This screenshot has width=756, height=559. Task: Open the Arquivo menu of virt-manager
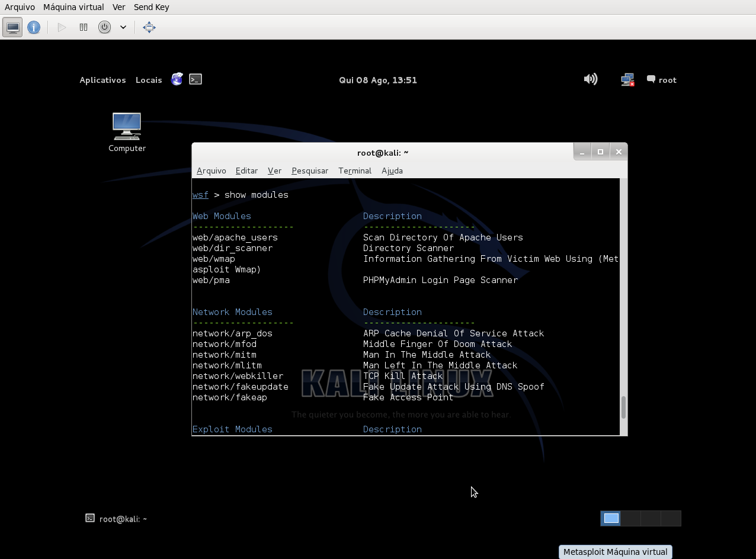point(20,7)
